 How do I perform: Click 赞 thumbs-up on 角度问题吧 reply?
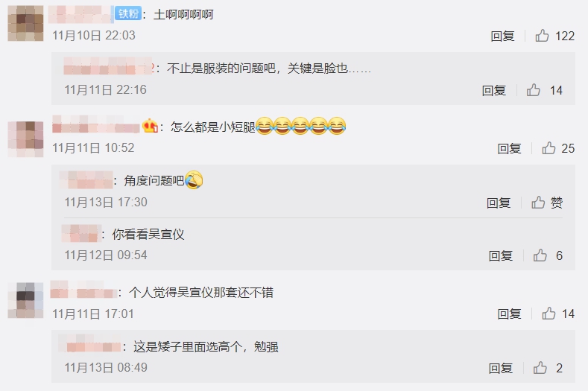[538, 203]
